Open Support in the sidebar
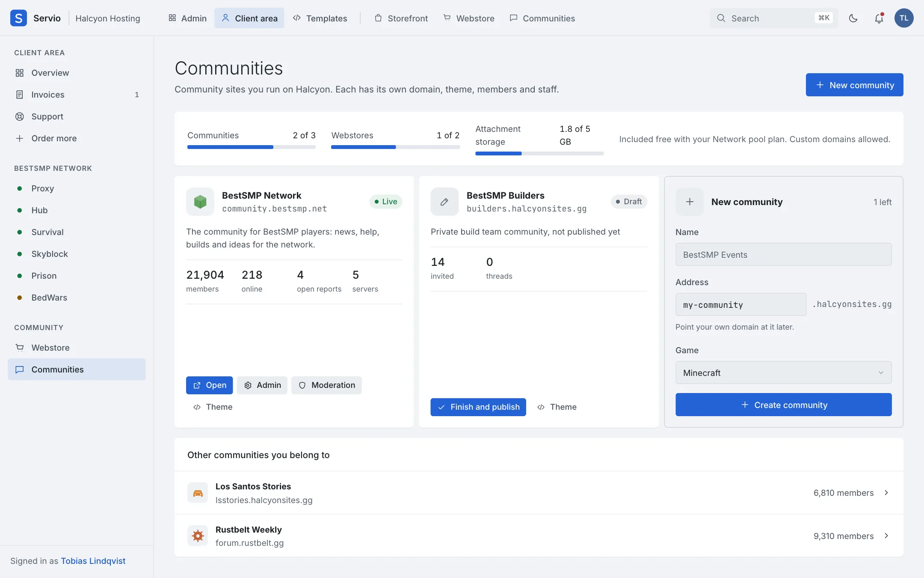Viewport: 924px width, 578px height. coord(77,116)
